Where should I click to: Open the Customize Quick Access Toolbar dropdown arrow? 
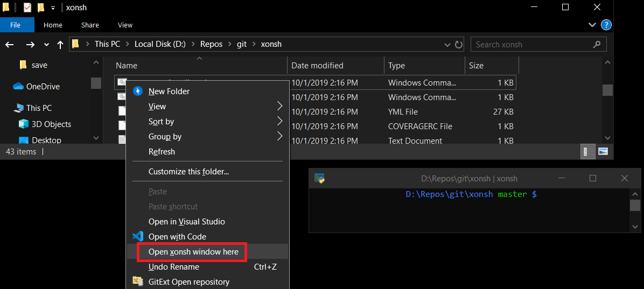(x=53, y=8)
